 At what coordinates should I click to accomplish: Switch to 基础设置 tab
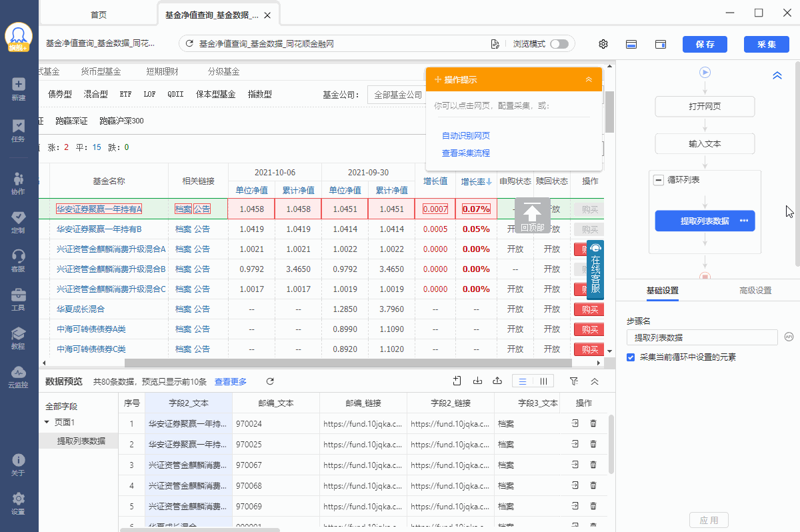663,291
